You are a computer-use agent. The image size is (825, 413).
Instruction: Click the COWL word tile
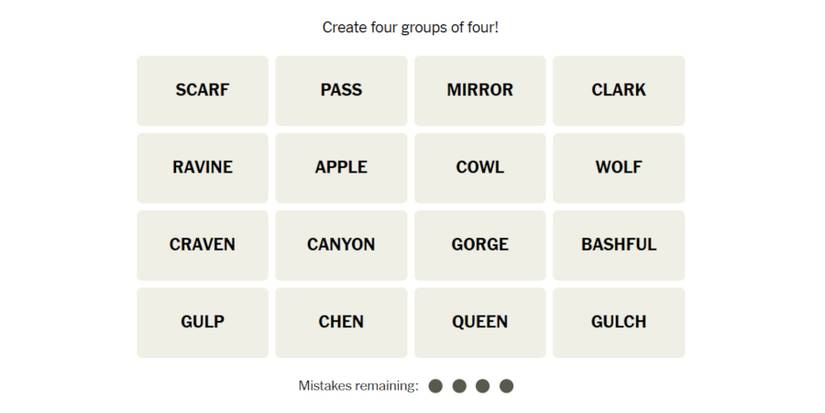[x=480, y=167]
